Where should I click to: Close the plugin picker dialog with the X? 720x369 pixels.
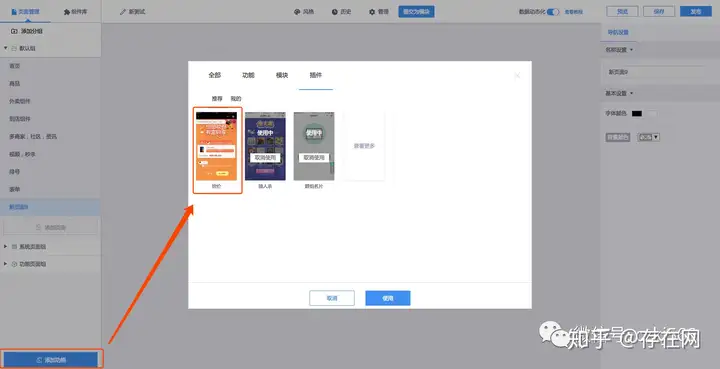pyautogui.click(x=517, y=75)
